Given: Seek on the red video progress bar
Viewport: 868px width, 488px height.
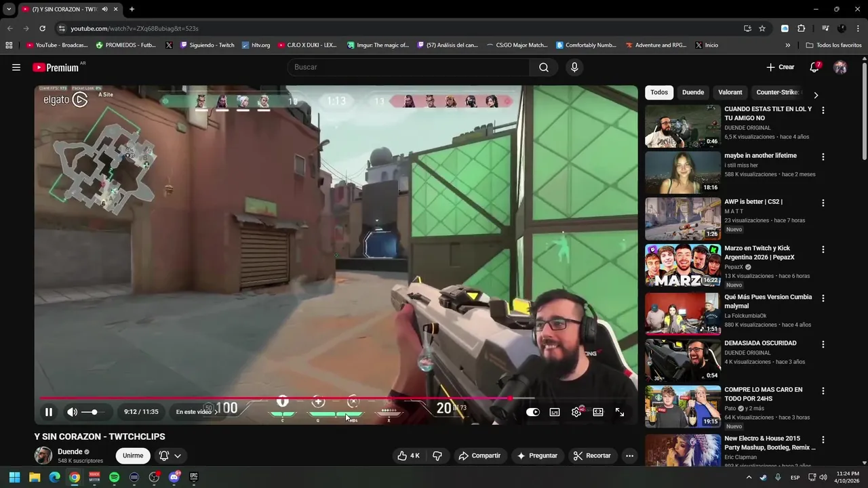Looking at the screenshot, I should point(336,399).
